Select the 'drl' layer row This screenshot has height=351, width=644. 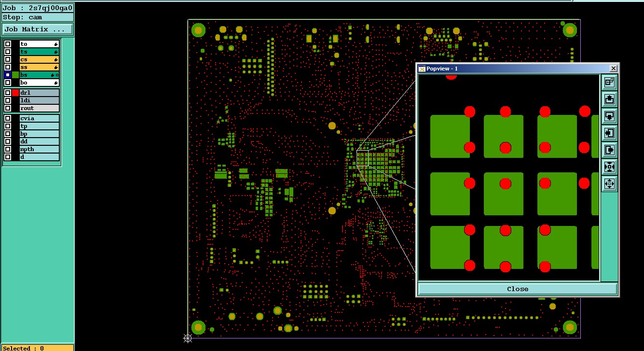40,93
